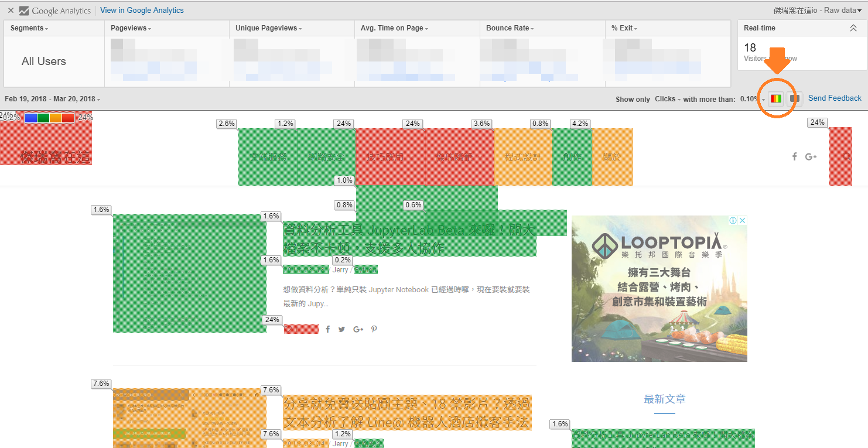Click the Python category tag
The image size is (868, 448).
(x=366, y=270)
